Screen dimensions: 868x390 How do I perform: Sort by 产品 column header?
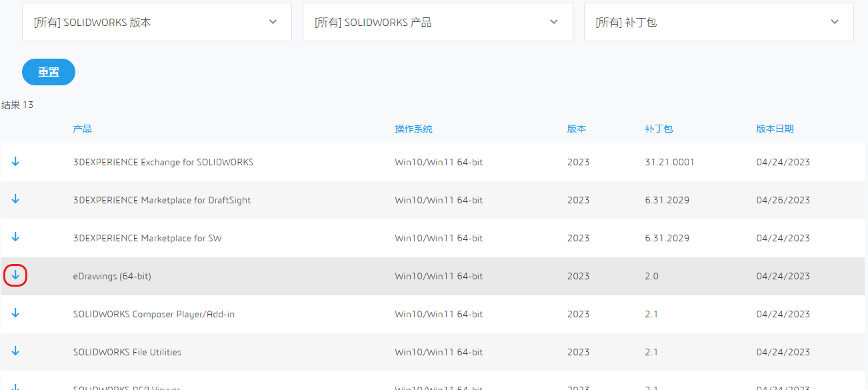click(82, 129)
